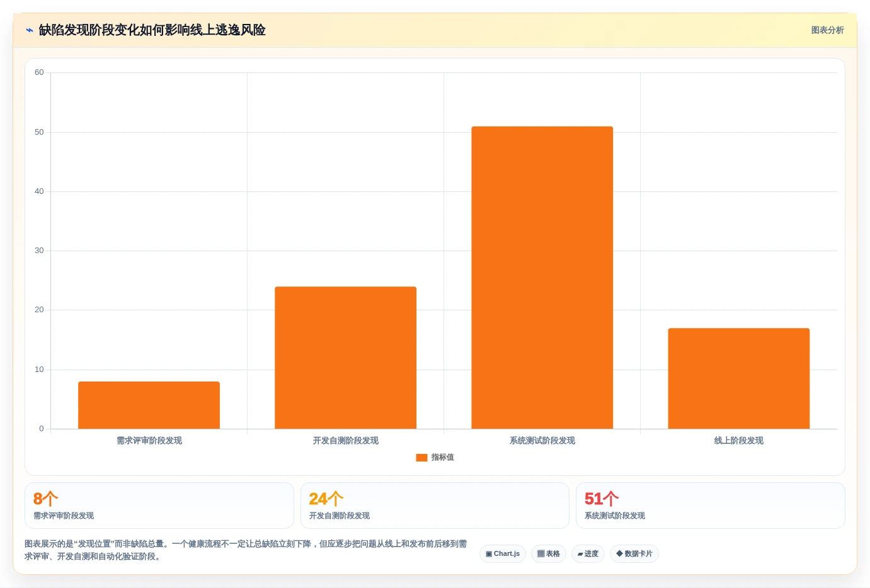Click the 线上阶段发现 bar in the chart
This screenshot has width=870, height=588.
click(738, 378)
